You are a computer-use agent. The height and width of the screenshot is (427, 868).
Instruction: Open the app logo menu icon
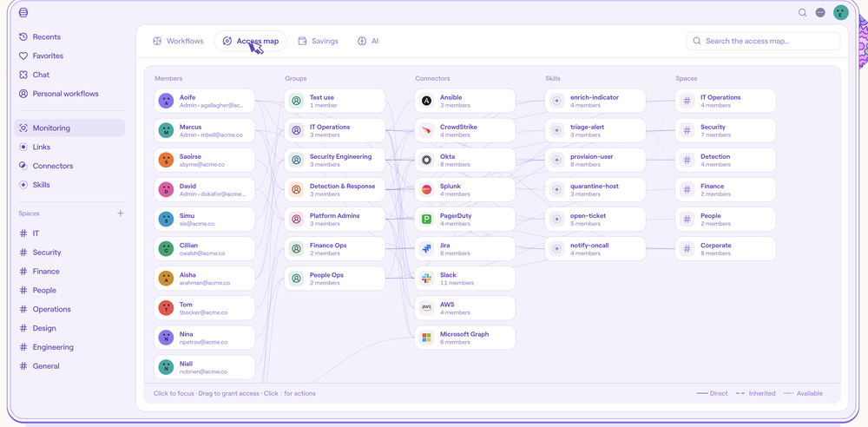click(23, 13)
